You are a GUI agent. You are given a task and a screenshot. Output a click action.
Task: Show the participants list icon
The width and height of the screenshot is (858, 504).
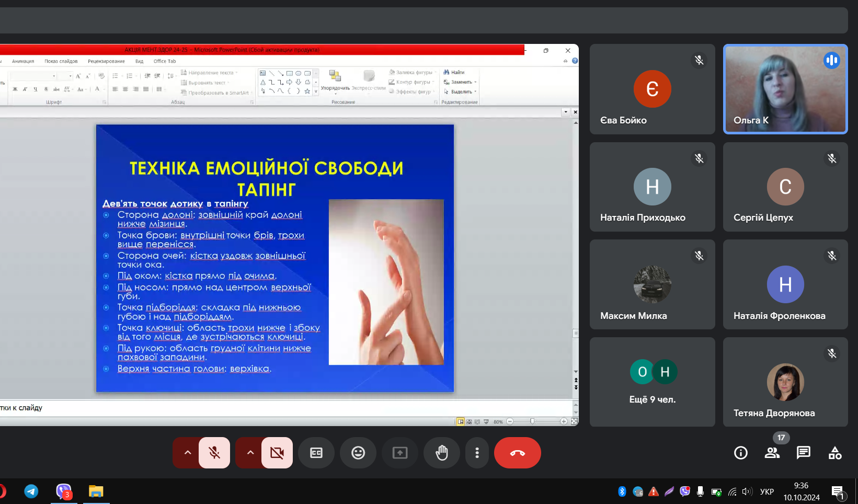pyautogui.click(x=772, y=453)
